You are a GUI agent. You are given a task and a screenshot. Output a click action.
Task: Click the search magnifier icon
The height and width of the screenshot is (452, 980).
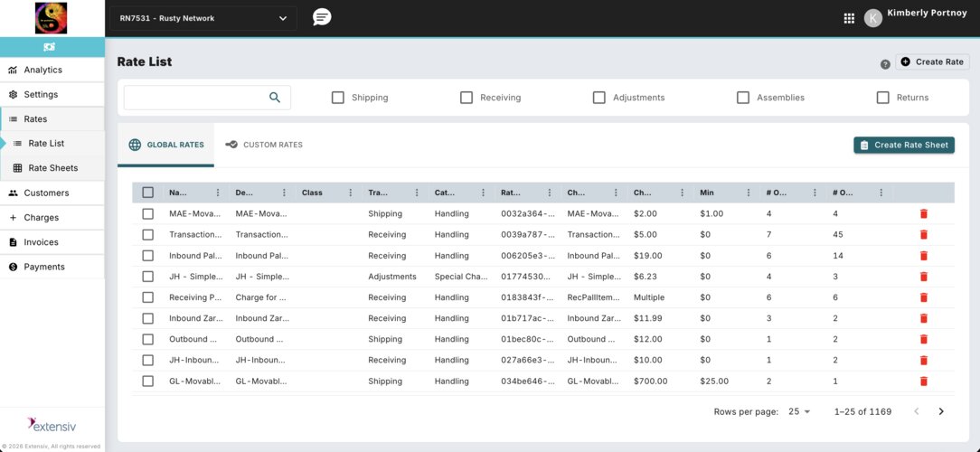pyautogui.click(x=275, y=98)
